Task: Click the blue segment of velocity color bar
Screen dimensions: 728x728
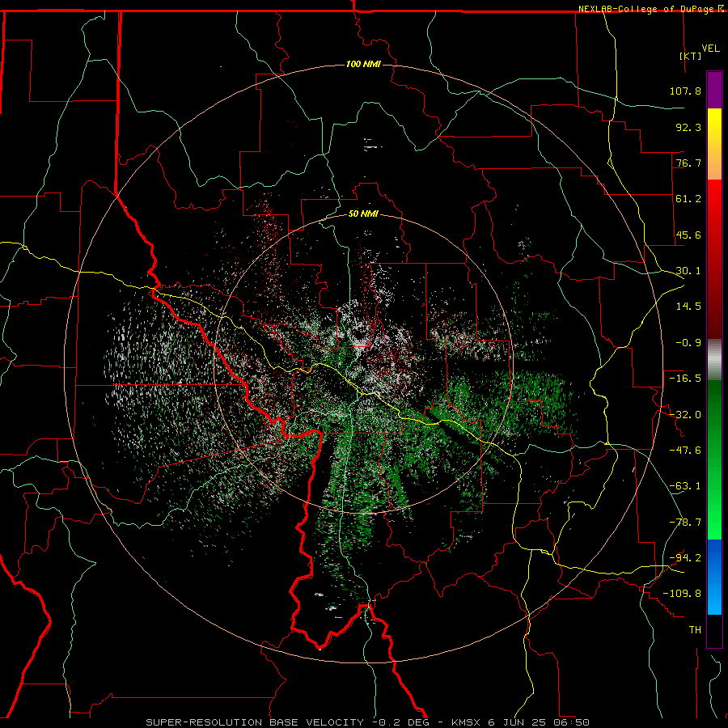Action: point(714,577)
